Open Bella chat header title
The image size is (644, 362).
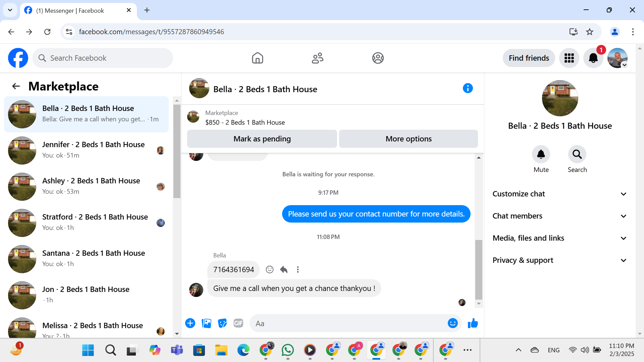click(265, 89)
